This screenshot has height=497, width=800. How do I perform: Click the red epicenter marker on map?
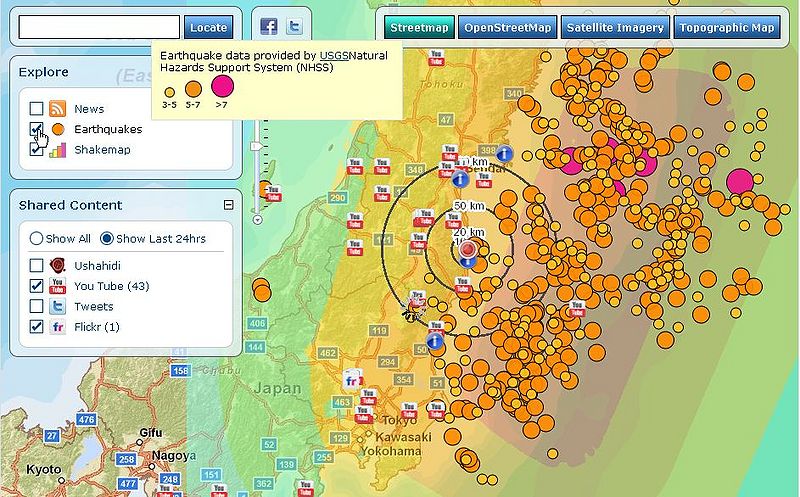click(x=465, y=250)
